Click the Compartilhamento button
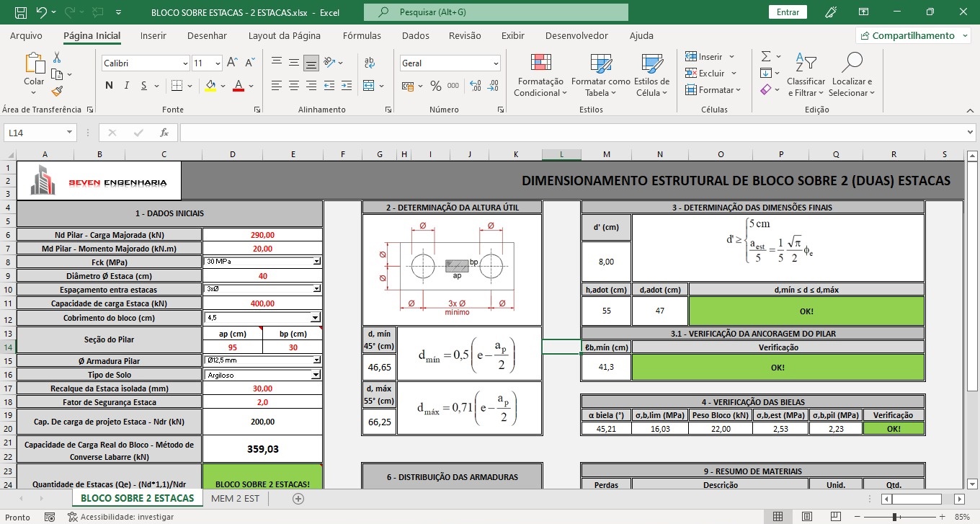The height and width of the screenshot is (524, 980). tap(912, 35)
